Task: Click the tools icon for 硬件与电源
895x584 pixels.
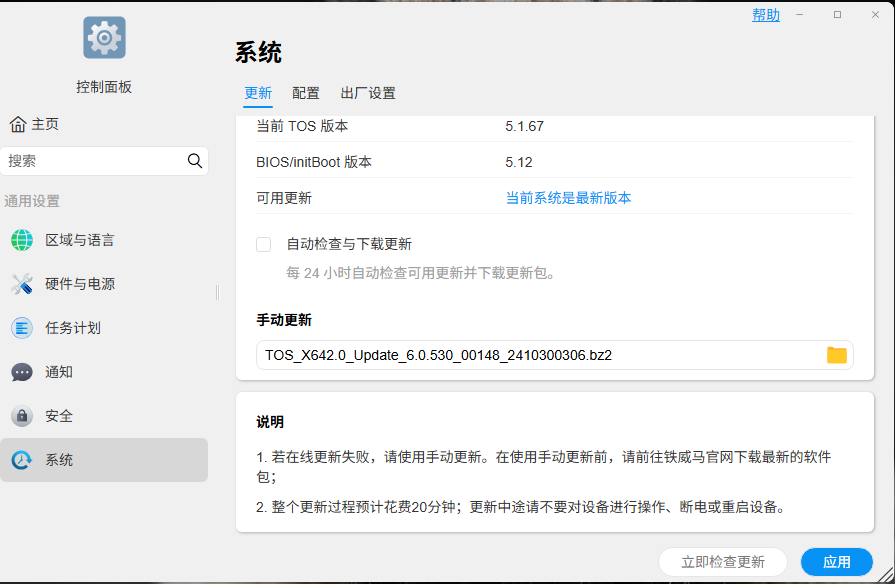Action: tap(22, 284)
